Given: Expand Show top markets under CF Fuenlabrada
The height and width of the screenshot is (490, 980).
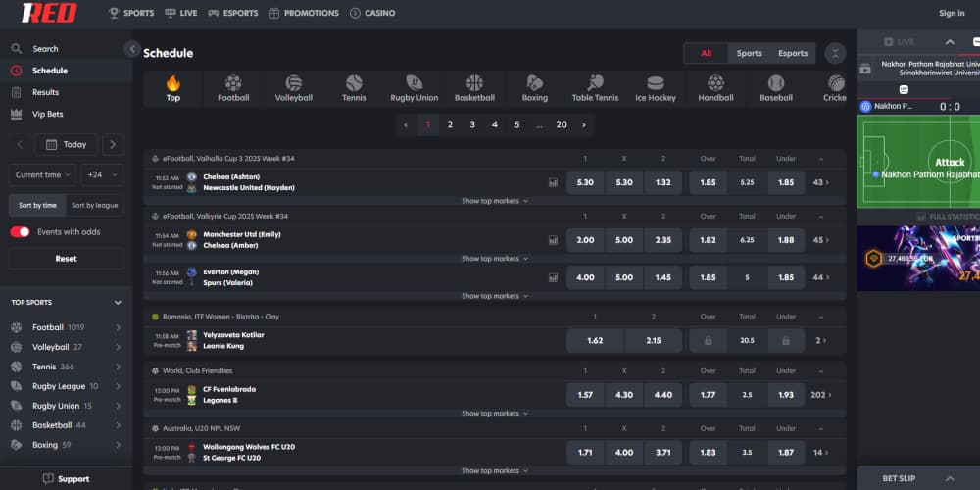Looking at the screenshot, I should 495,414.
